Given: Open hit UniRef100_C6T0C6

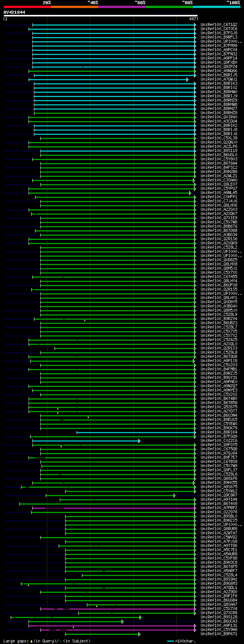Looking at the screenshot, I should coord(219,29).
